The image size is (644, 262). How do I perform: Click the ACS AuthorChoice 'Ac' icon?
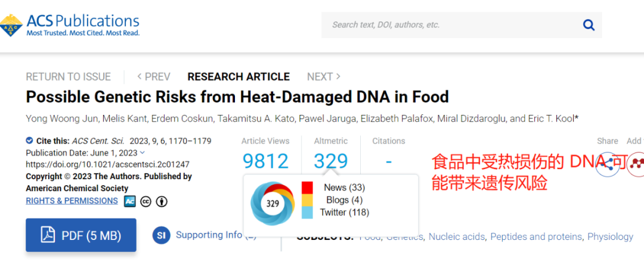(130, 201)
